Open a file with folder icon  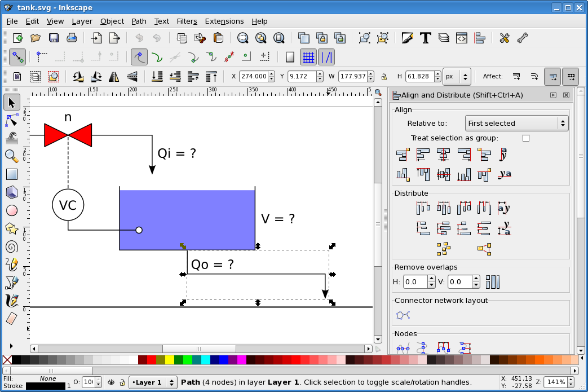click(36, 38)
